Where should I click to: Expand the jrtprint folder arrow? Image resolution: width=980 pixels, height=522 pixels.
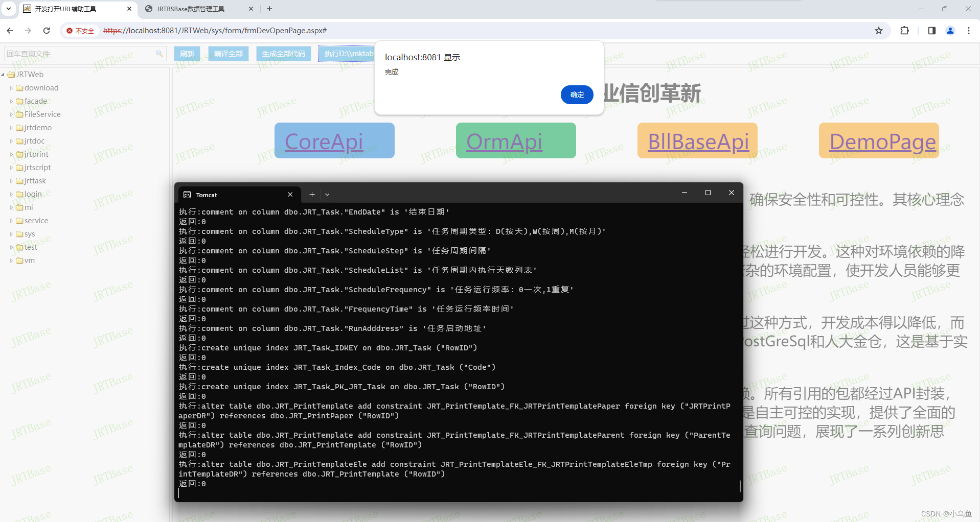12,154
